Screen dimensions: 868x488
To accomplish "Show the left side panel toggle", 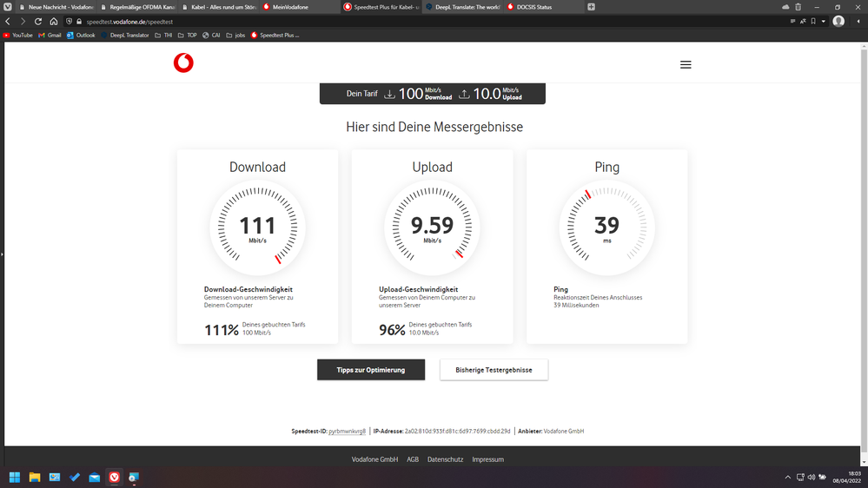I will pos(2,254).
